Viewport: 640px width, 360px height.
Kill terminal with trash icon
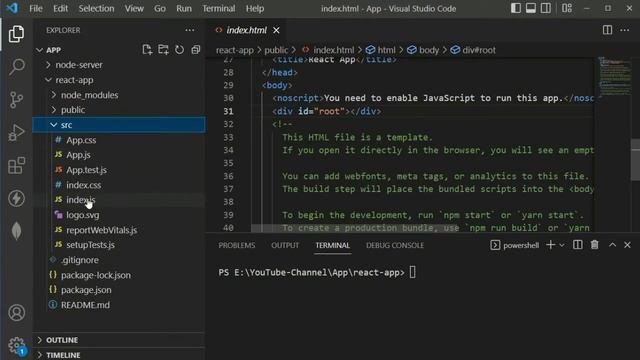(x=595, y=245)
